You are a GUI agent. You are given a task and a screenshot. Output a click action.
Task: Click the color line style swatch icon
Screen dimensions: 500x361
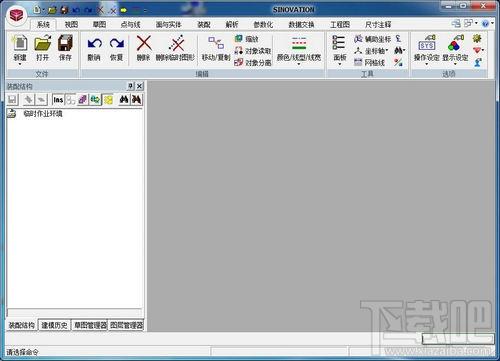click(x=299, y=44)
